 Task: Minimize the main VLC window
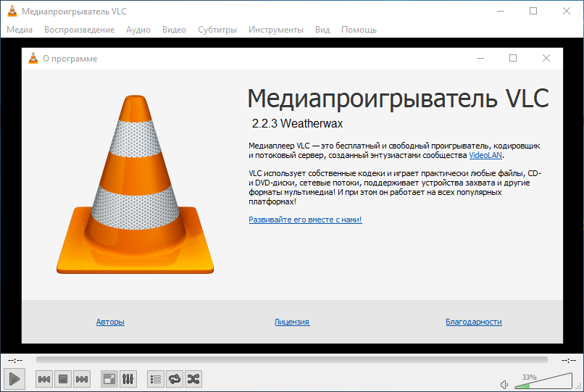[x=501, y=11]
